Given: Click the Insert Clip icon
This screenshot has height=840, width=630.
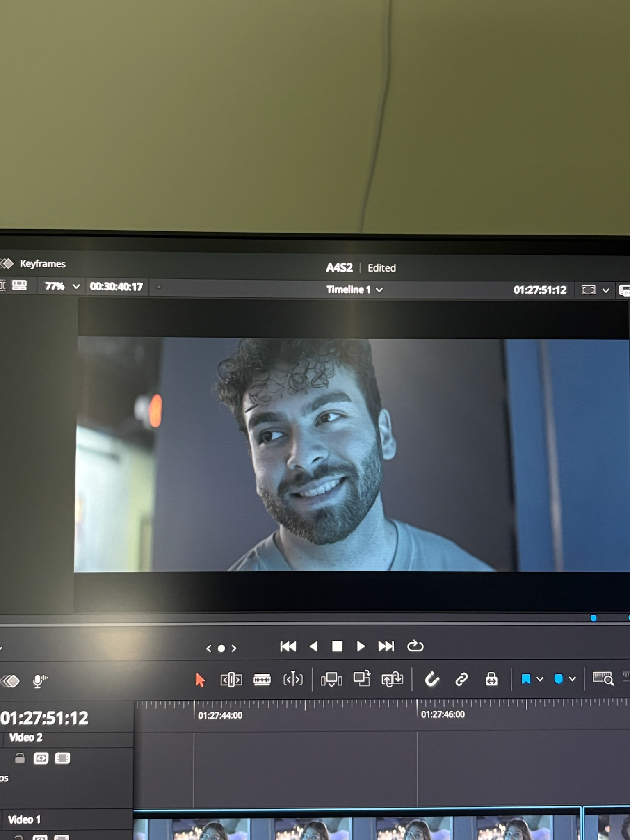Looking at the screenshot, I should click(x=331, y=680).
